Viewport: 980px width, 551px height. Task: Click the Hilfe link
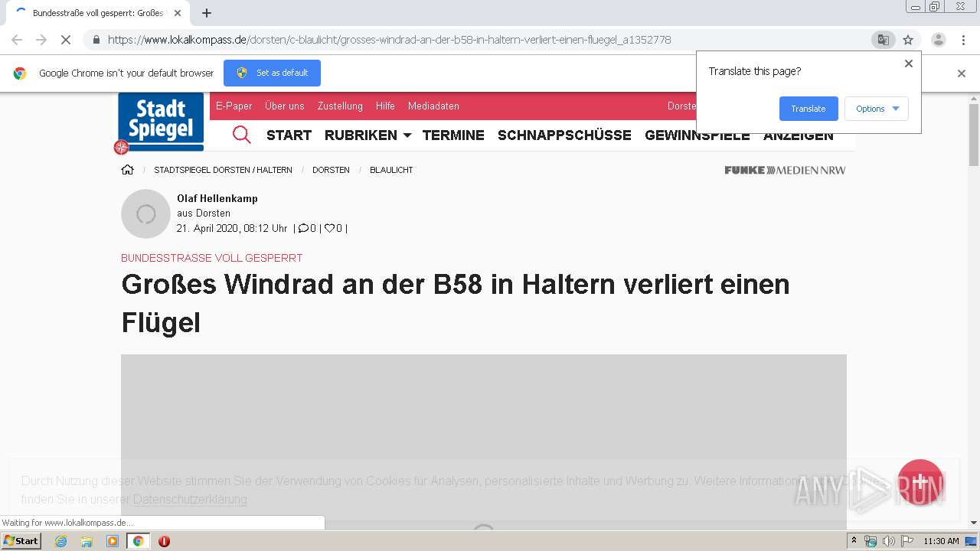click(385, 106)
